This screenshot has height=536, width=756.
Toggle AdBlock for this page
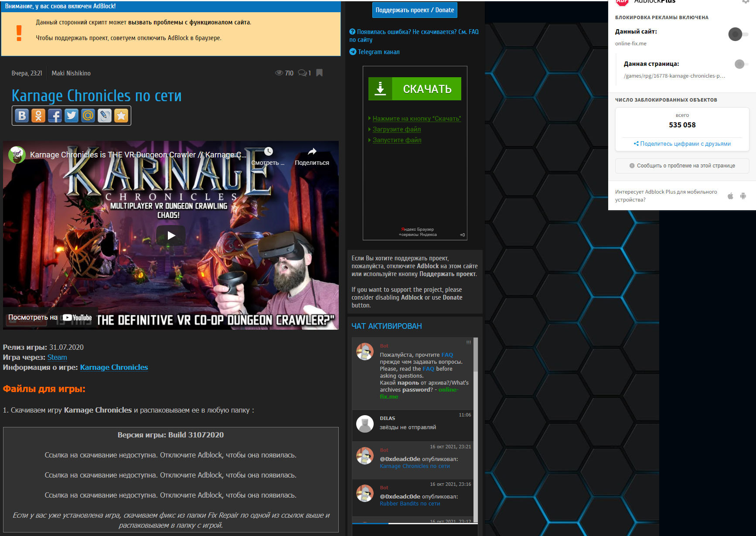coord(741,64)
